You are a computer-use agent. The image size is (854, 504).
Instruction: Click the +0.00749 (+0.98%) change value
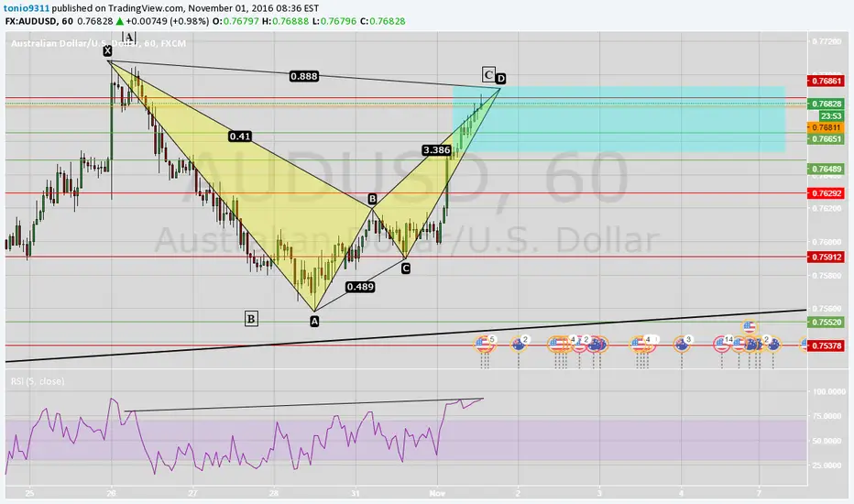(167, 21)
